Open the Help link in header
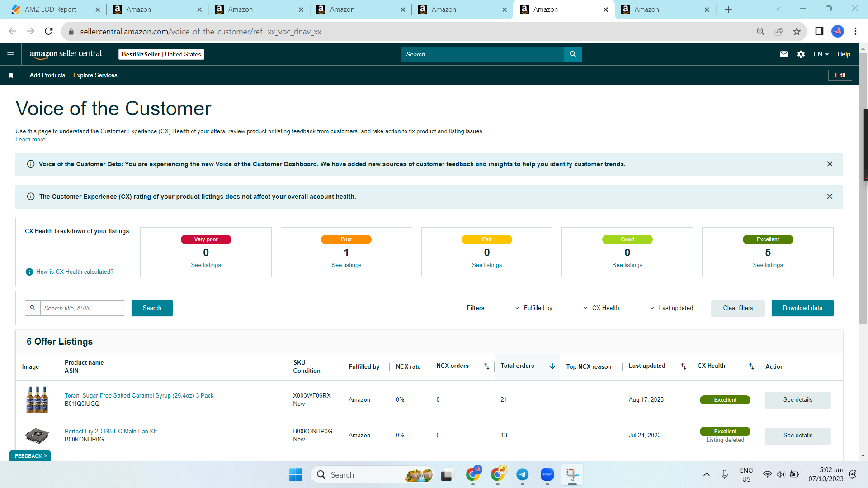 pos(844,54)
